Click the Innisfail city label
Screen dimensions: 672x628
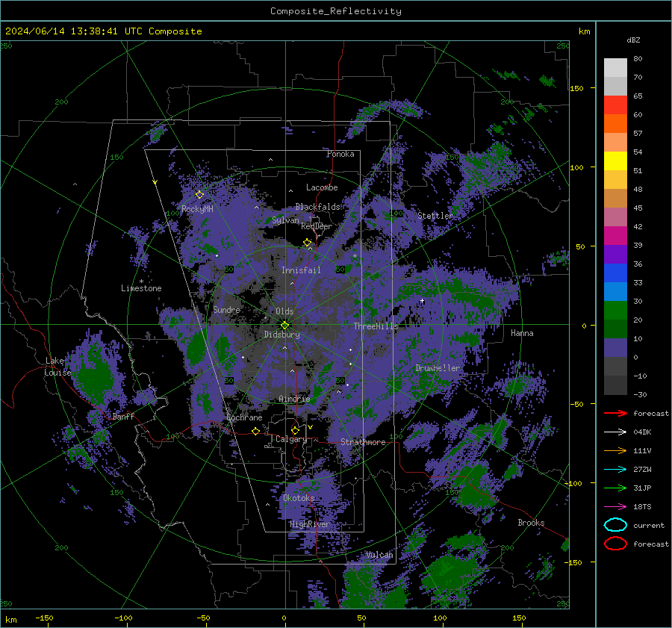click(301, 270)
